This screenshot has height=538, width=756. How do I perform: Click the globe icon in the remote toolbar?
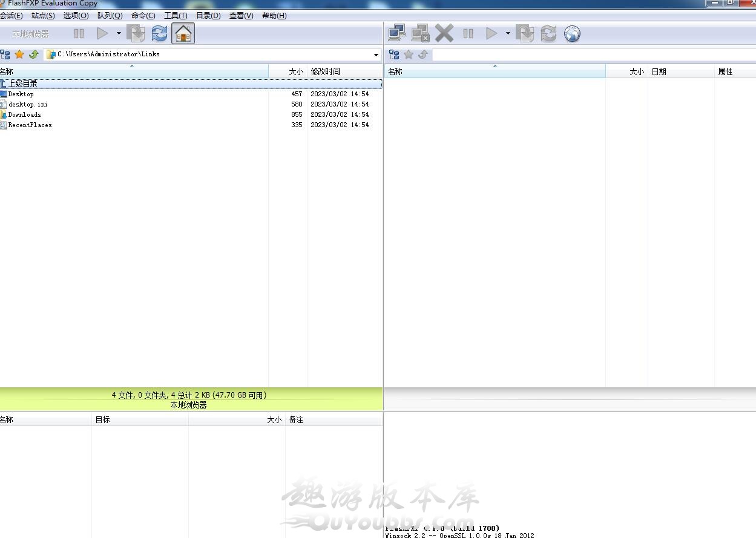pos(572,34)
